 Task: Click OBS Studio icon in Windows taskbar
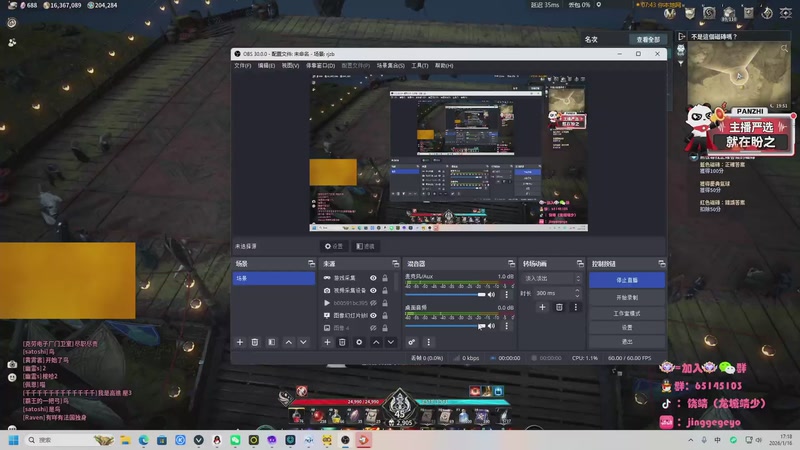[345, 440]
